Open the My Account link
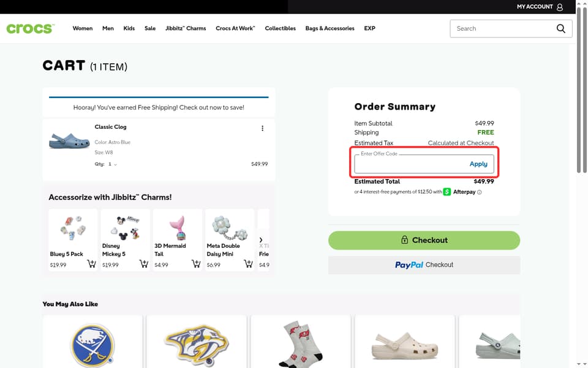The image size is (588, 368). (535, 7)
